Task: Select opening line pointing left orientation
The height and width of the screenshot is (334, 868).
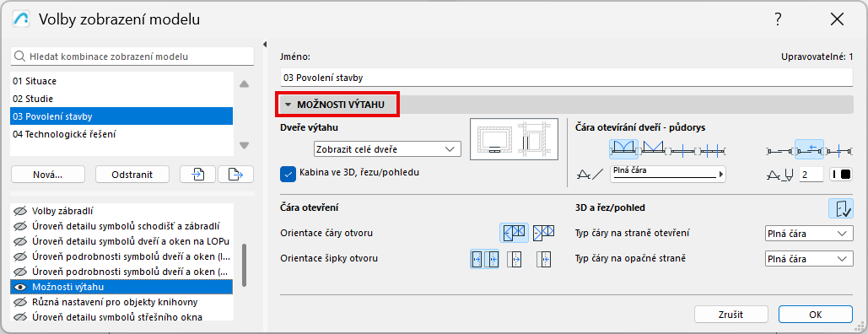Action: pos(514,233)
